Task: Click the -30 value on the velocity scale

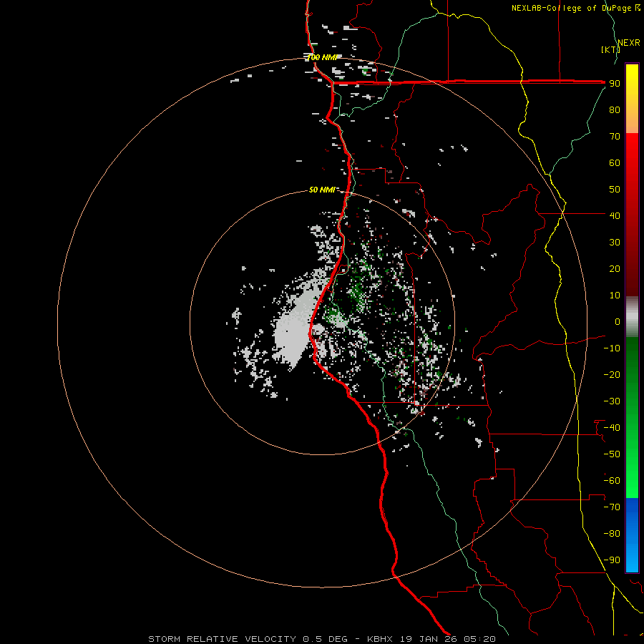Action: click(612, 401)
